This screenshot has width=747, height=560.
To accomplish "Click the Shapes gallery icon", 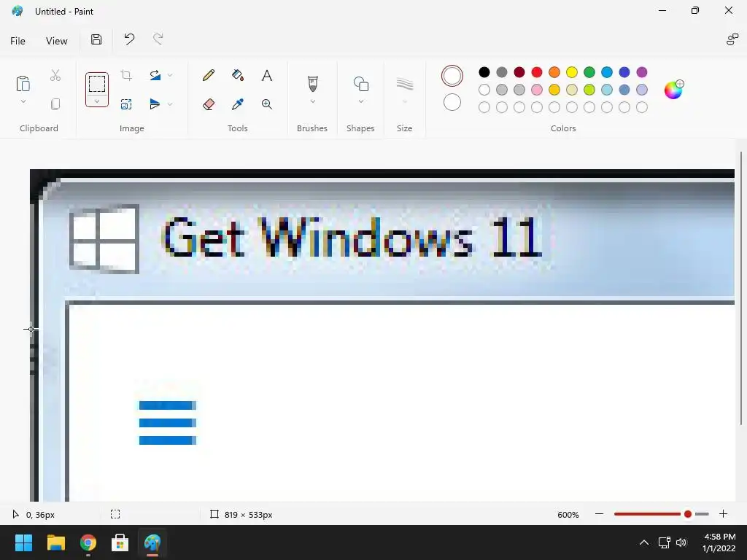I will click(360, 84).
